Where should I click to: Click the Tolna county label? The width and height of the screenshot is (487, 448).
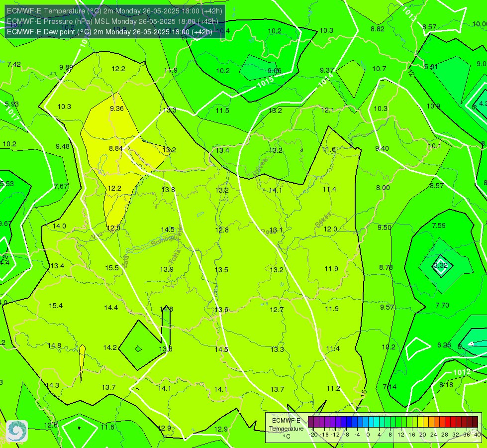[x=175, y=257]
